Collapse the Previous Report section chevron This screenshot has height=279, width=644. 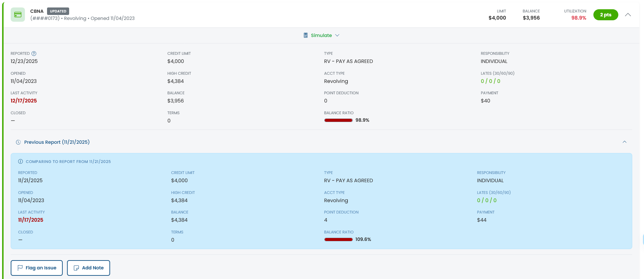pos(624,142)
